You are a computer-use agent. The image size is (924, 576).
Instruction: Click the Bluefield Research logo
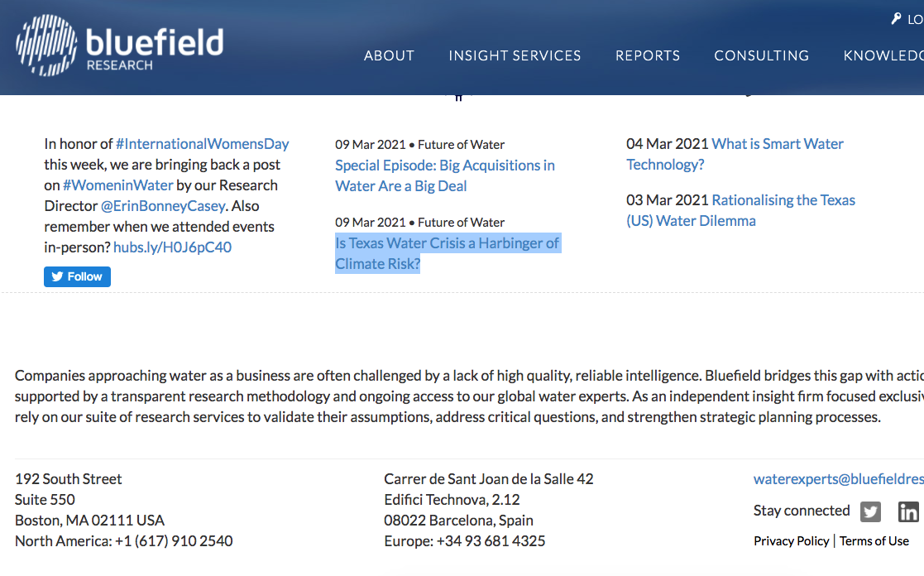(120, 46)
